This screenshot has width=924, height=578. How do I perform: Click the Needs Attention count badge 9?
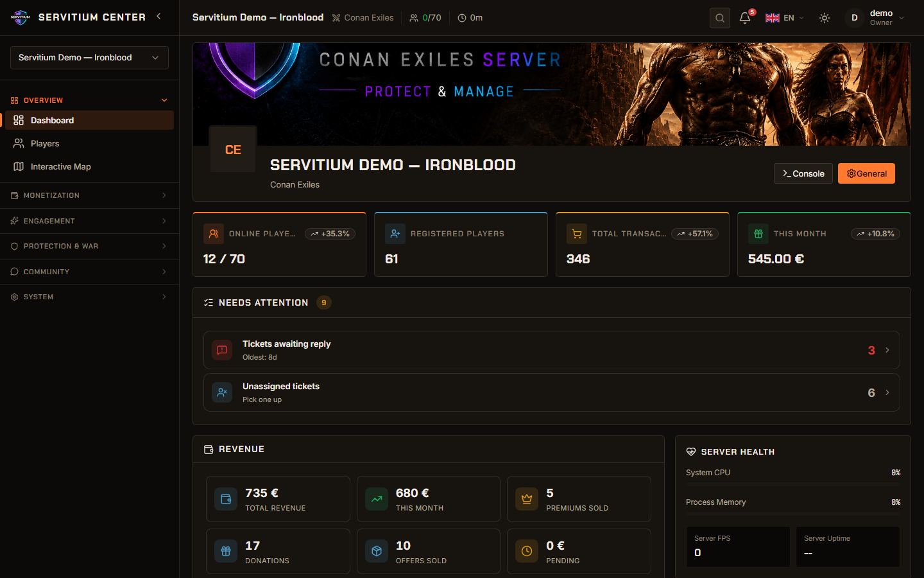coord(323,302)
